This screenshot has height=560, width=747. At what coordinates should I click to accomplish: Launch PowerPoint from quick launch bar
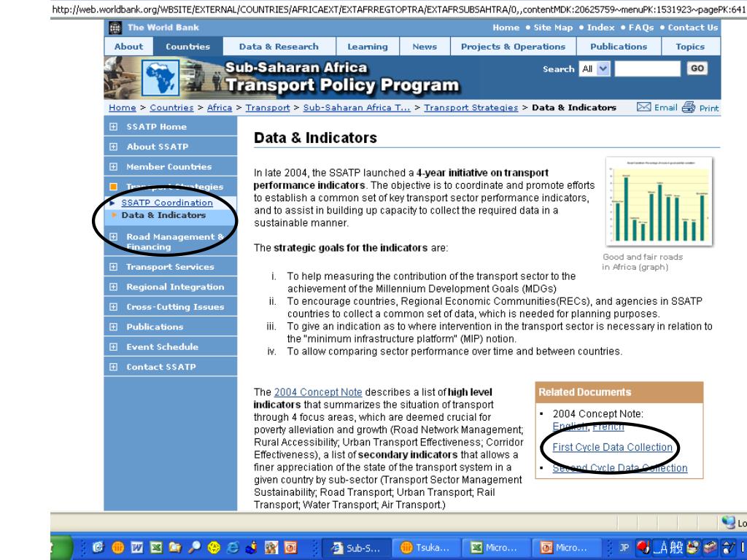pos(290,548)
